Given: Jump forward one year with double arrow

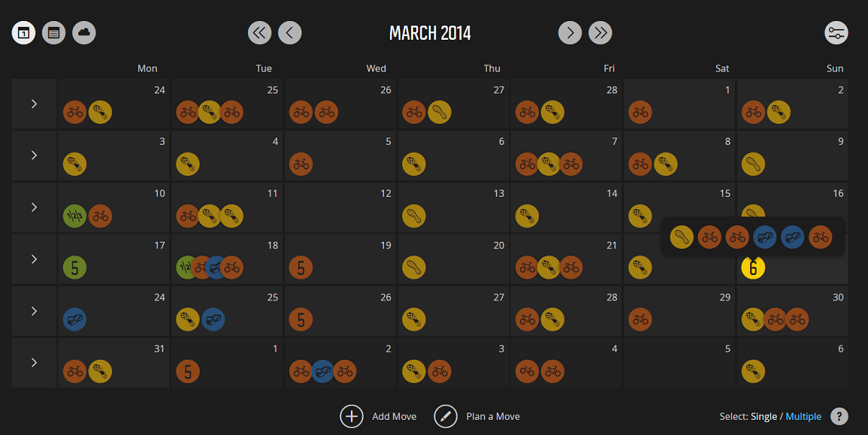Looking at the screenshot, I should click(600, 33).
